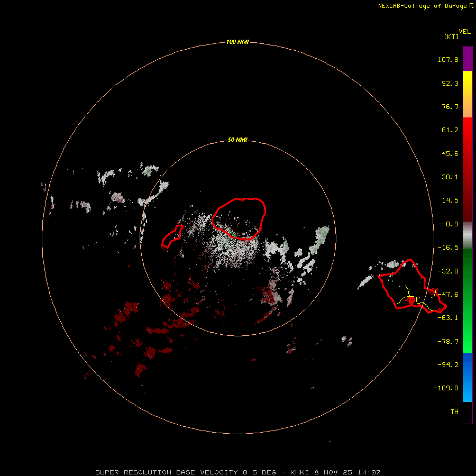
Task: Click the -78.7 legend value
Action: click(448, 342)
